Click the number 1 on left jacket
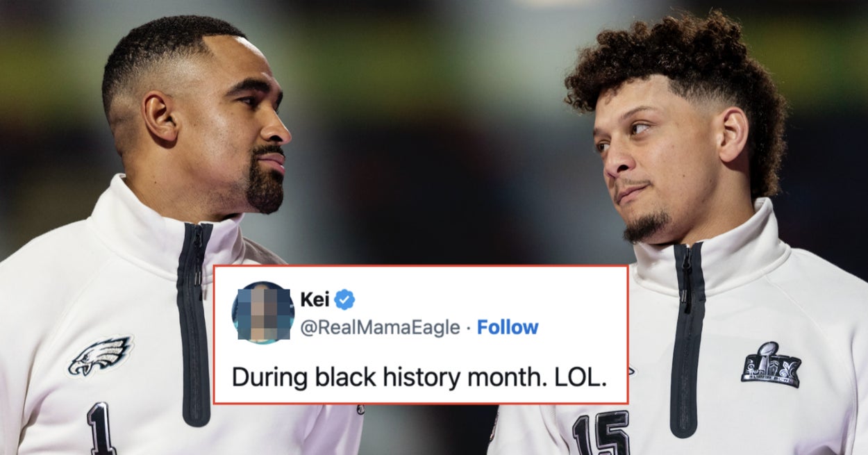This screenshot has width=868, height=455. (101, 427)
